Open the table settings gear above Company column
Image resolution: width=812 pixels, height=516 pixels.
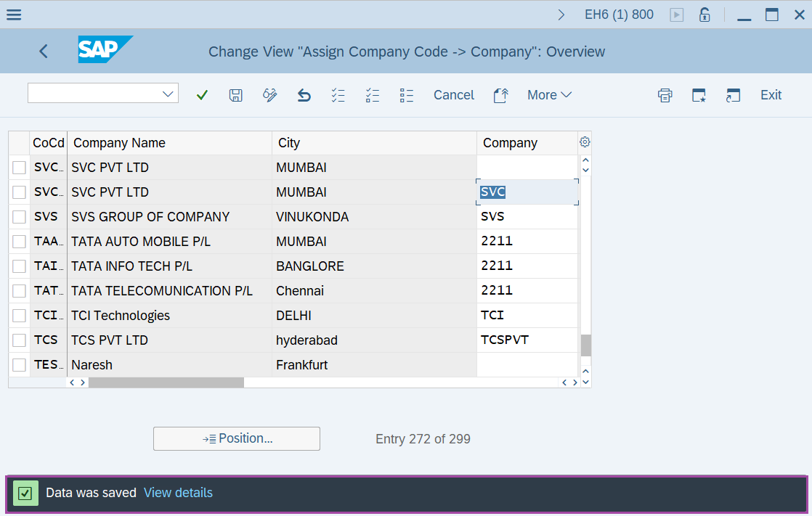point(585,142)
